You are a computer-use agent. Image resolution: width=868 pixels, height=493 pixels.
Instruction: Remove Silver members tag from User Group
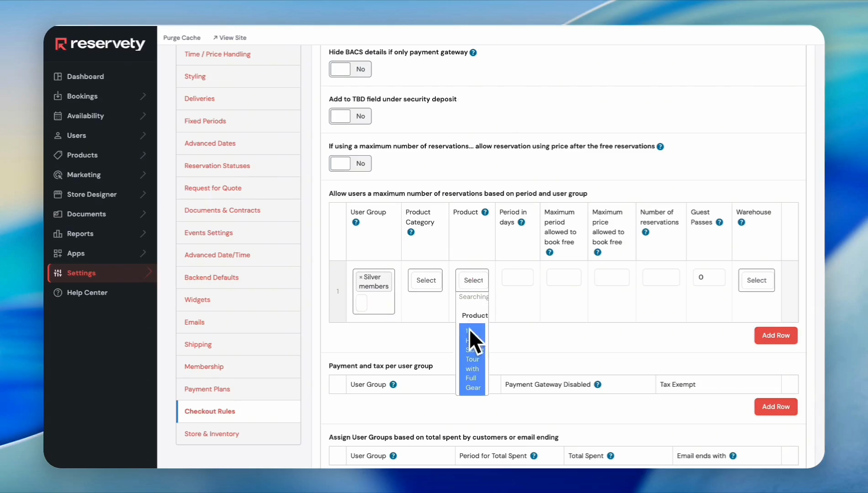pyautogui.click(x=360, y=277)
